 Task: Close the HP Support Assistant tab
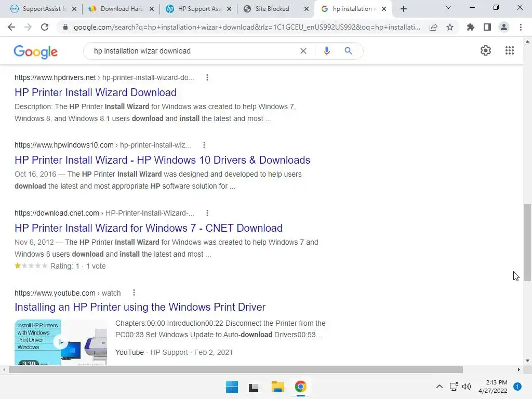coord(229,9)
